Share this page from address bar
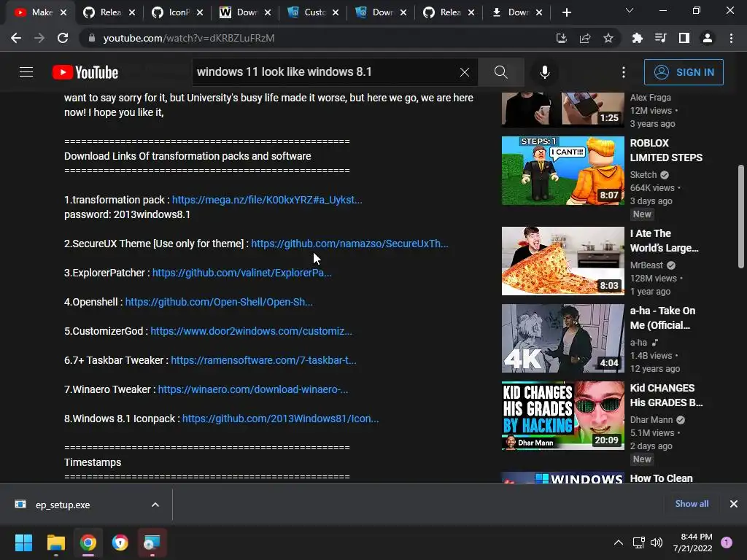The width and height of the screenshot is (747, 560). (585, 38)
